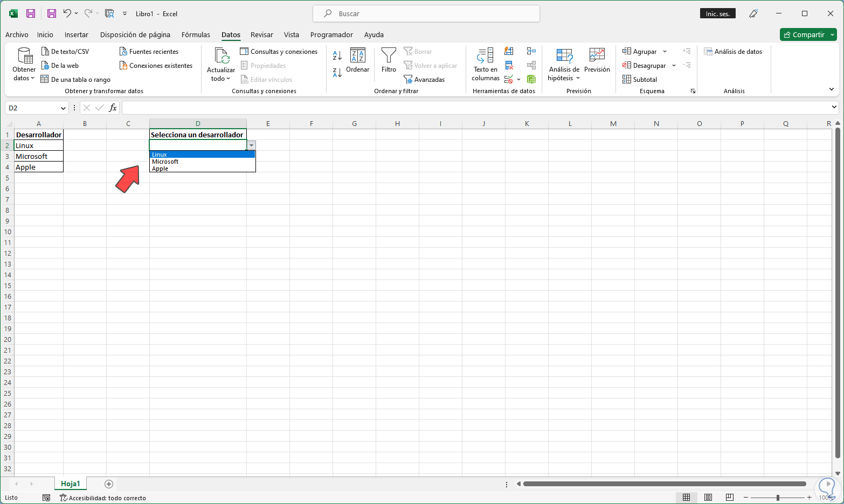This screenshot has width=844, height=504.
Task: Select column D header
Action: 198,124
